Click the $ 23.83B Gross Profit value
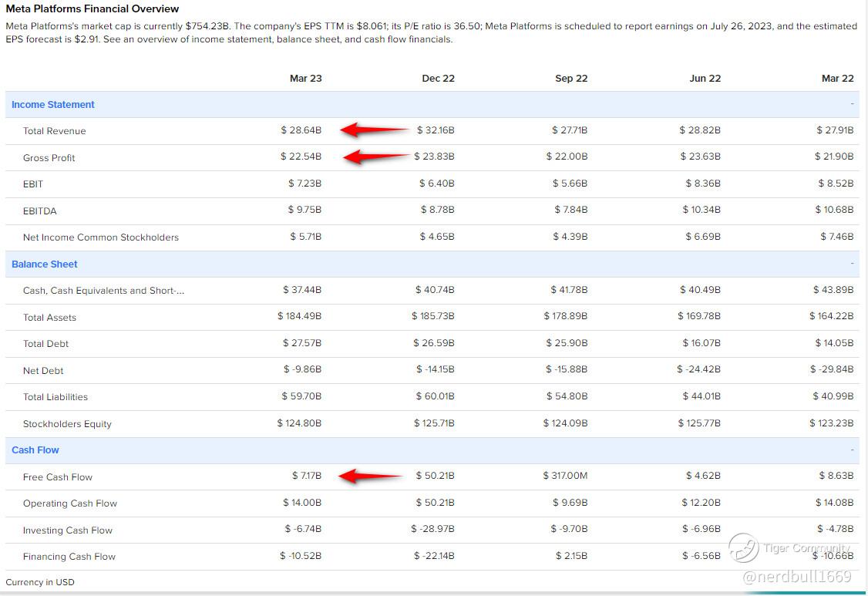 [434, 157]
